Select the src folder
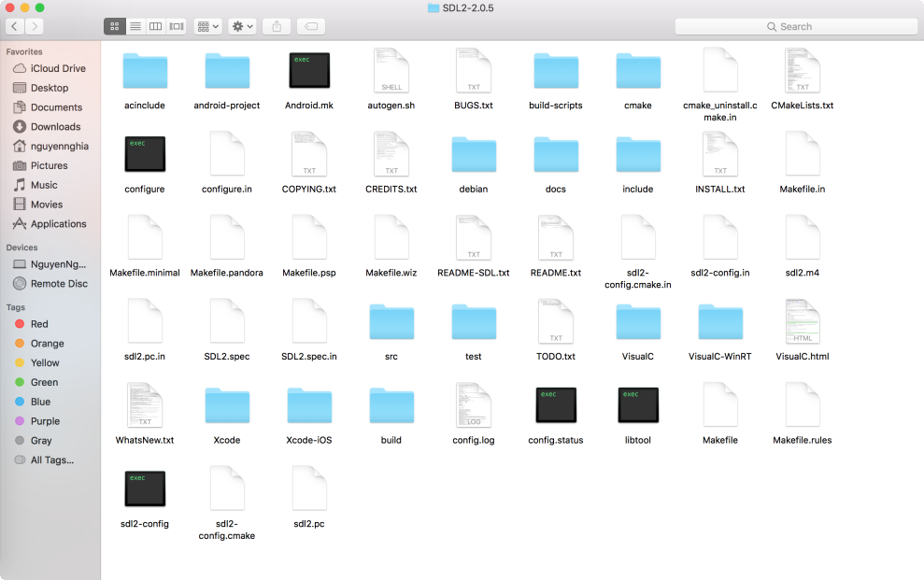Image resolution: width=924 pixels, height=580 pixels. [x=391, y=322]
